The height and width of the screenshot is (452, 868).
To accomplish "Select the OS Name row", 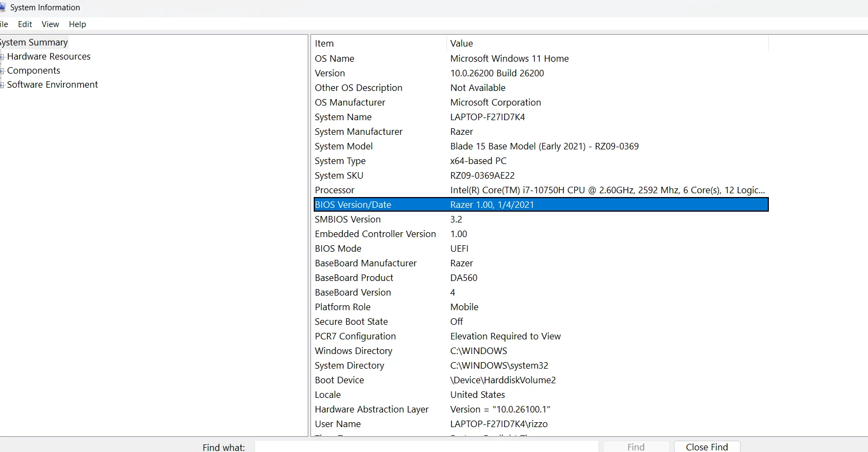I will [x=541, y=58].
